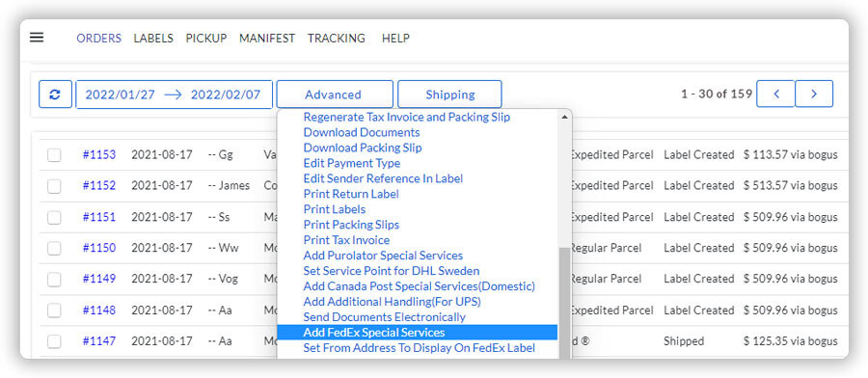
Task: Select Download Packing Slip option
Action: point(363,148)
